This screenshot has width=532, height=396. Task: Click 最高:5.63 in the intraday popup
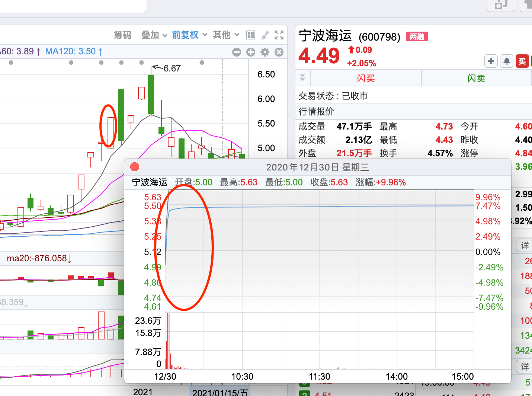tap(239, 182)
